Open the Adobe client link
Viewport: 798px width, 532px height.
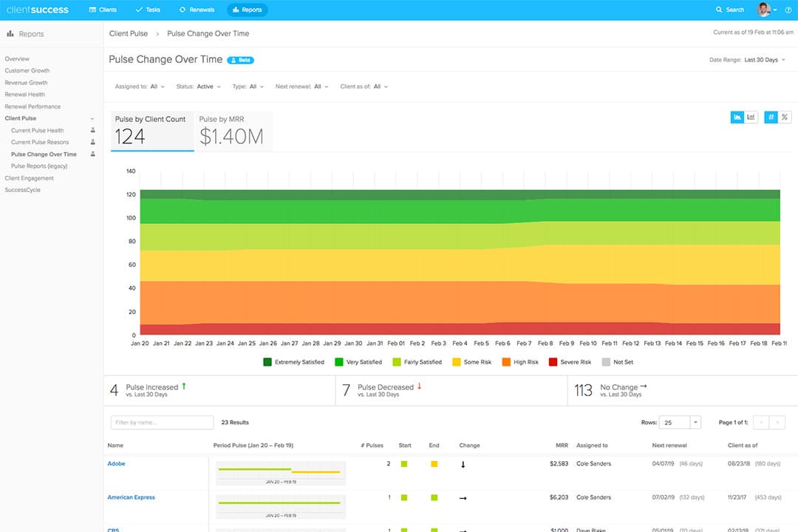click(x=116, y=464)
